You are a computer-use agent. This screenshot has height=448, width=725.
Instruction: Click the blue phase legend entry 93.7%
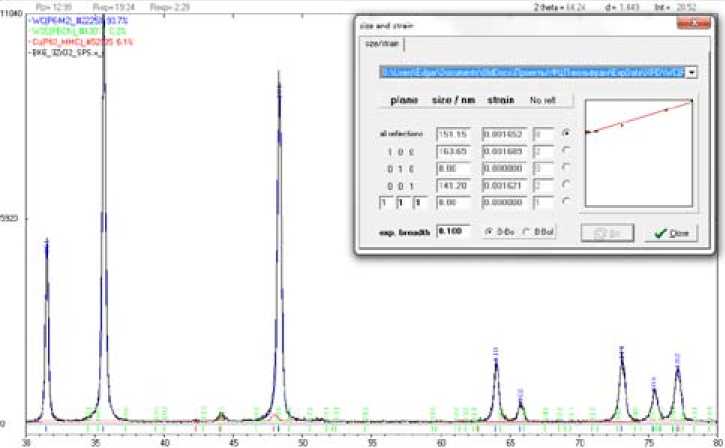tap(78, 21)
